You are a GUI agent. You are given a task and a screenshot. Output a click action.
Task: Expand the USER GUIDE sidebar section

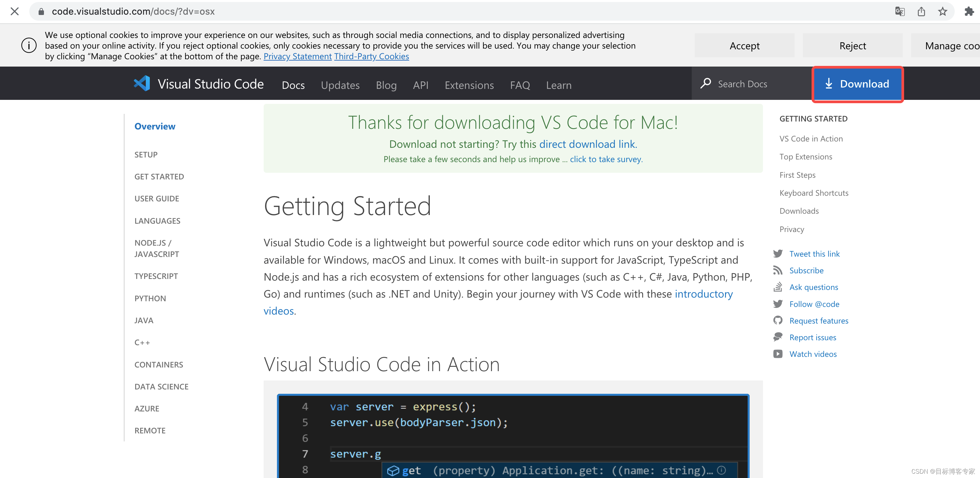pos(156,199)
